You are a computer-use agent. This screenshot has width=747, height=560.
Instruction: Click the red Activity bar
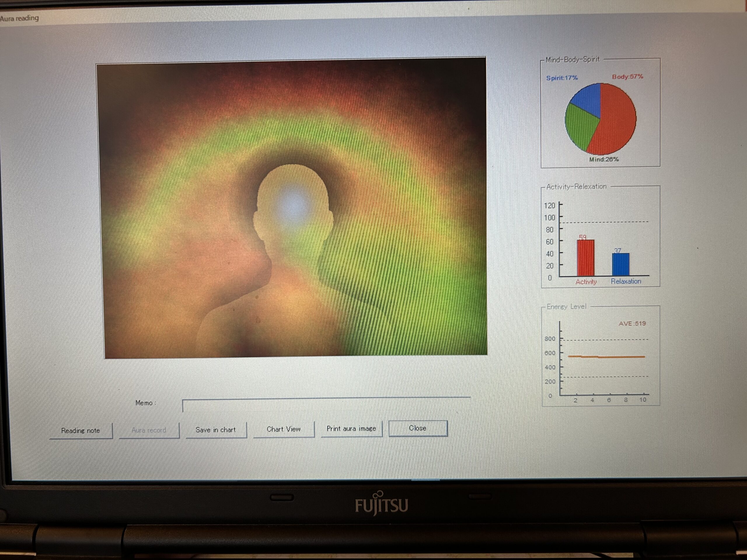586,258
